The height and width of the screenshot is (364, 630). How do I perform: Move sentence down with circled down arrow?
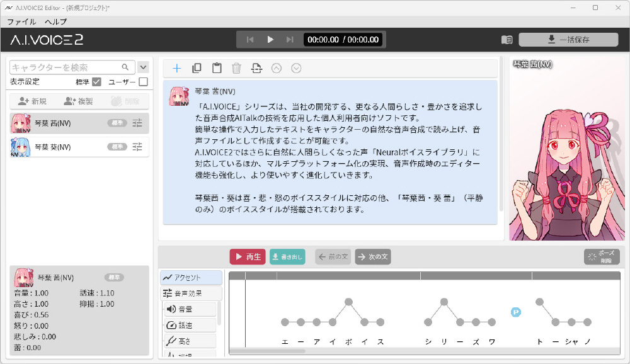296,68
